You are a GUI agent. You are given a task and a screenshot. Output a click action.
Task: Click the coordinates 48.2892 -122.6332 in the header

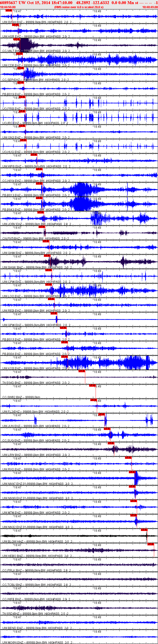point(92,2)
